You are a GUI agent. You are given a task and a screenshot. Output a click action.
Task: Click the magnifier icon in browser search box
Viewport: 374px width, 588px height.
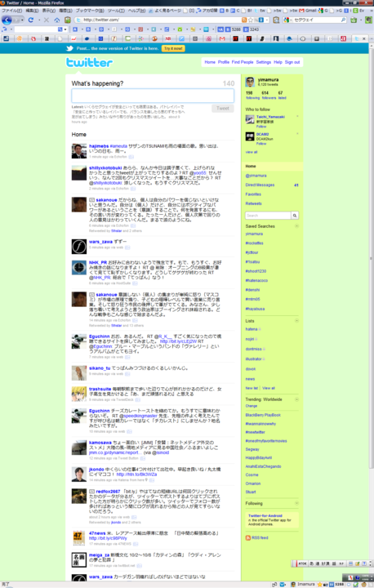coord(343,20)
